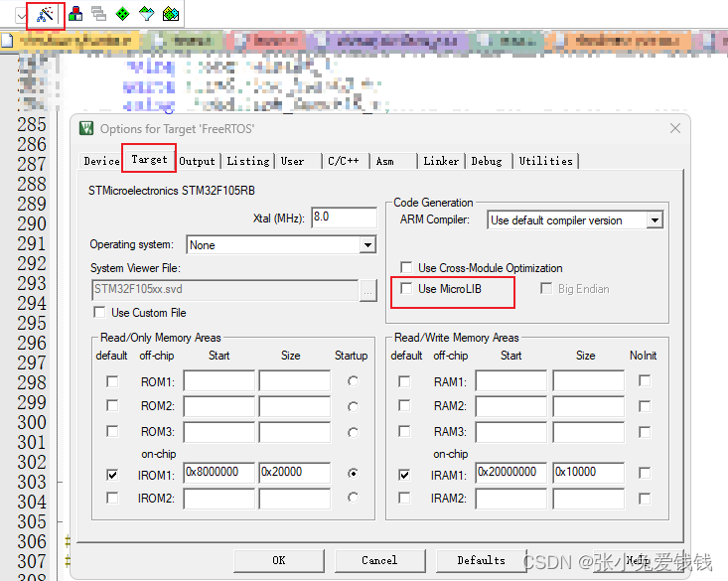728x581 pixels.
Task: Open the Listing tab
Action: [x=248, y=161]
